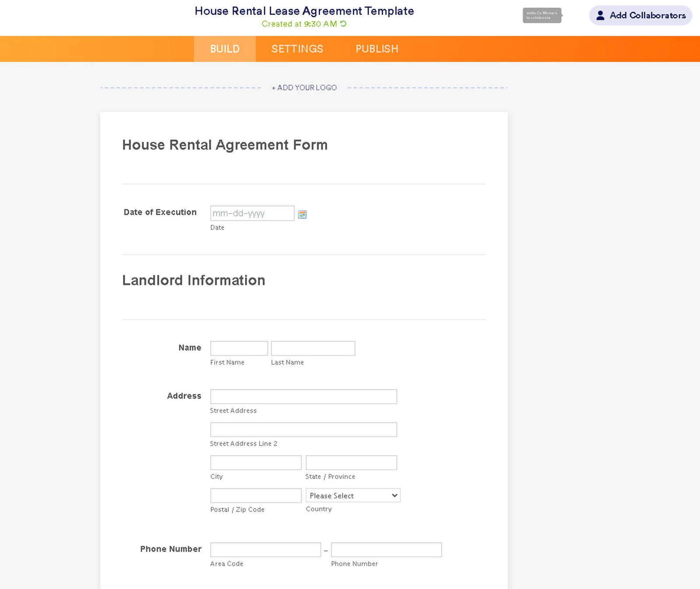Click the bold Phone Number field label
The image size is (700, 589).
[171, 549]
